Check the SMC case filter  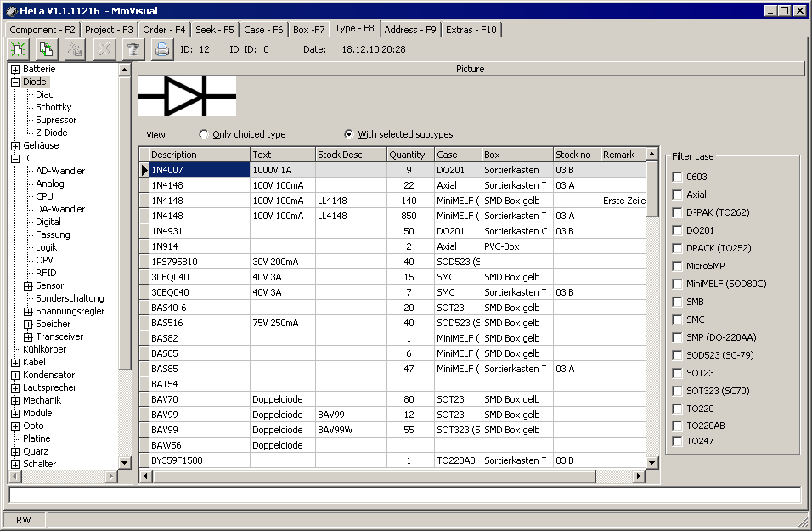point(677,319)
